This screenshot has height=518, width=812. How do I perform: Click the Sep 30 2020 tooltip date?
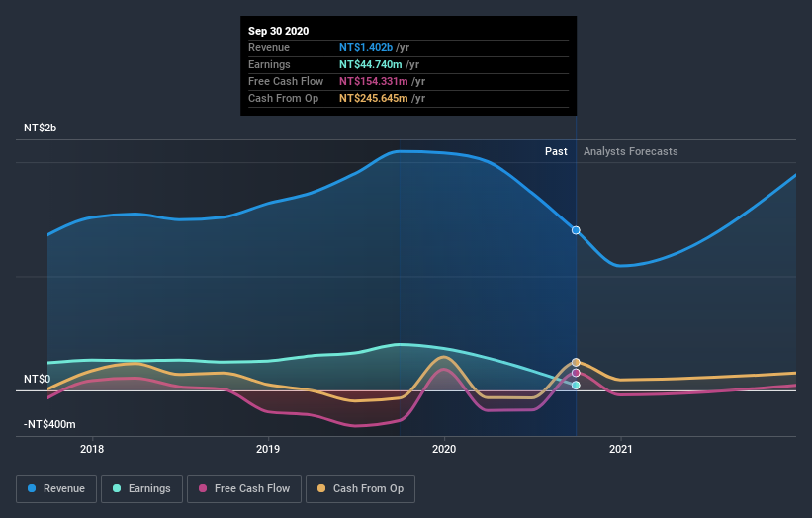click(x=279, y=31)
